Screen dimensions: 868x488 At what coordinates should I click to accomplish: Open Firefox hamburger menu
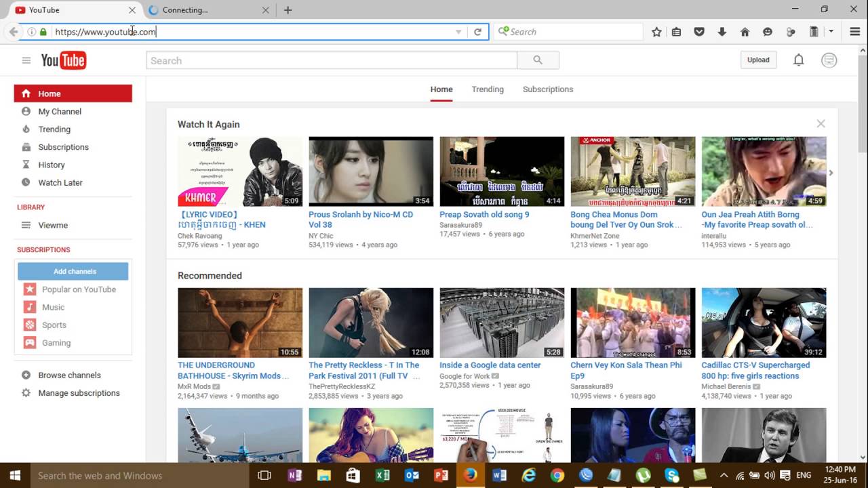854,32
